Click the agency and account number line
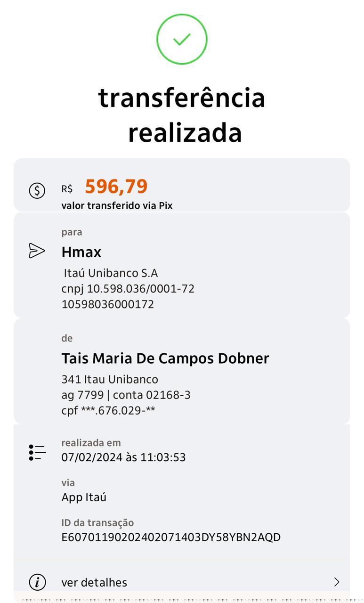The height and width of the screenshot is (603, 364). tap(126, 395)
